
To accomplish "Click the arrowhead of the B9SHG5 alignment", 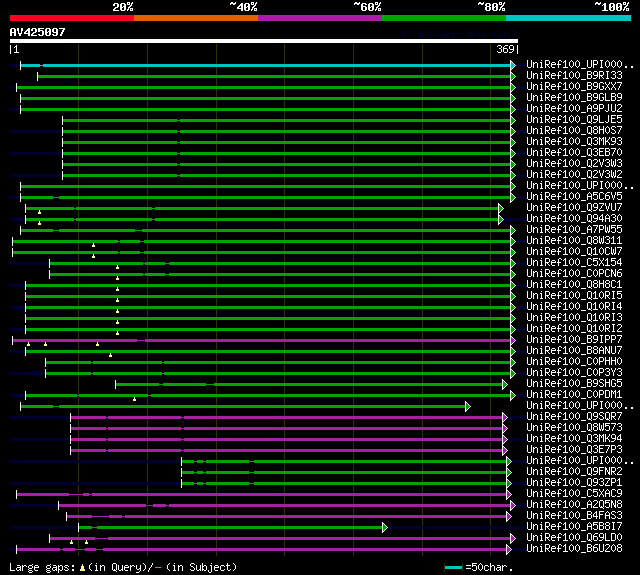I will point(506,384).
